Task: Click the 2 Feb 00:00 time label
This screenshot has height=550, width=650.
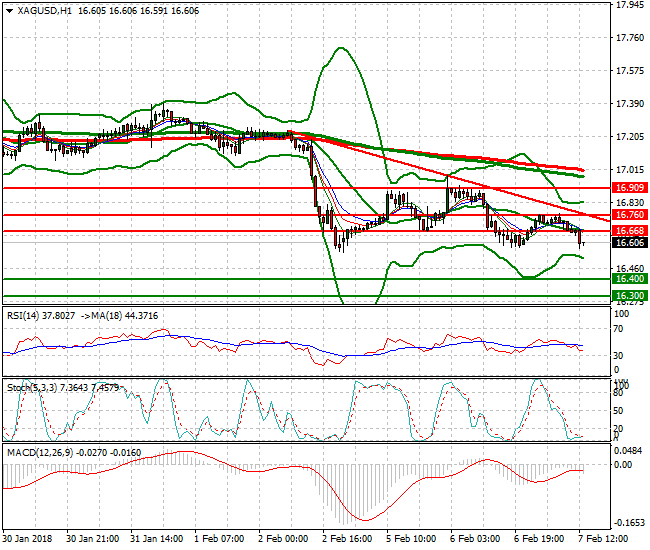Action: pos(283,539)
